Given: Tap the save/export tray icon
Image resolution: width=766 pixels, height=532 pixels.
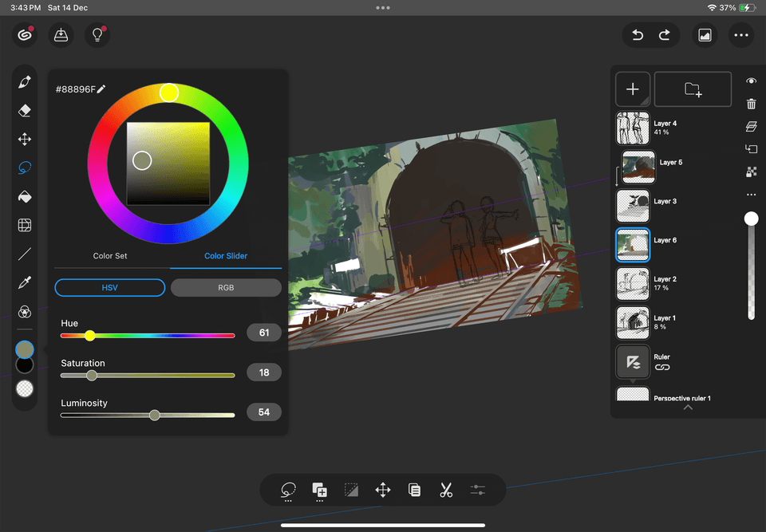Looking at the screenshot, I should click(61, 35).
